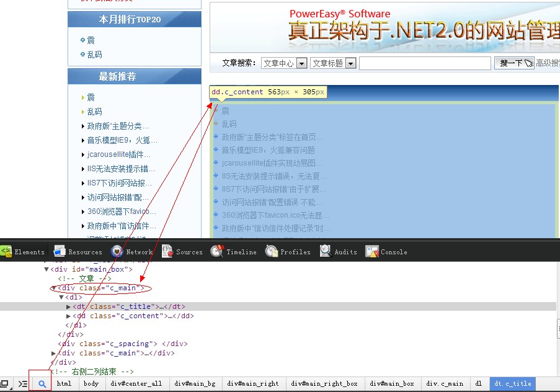560x392 pixels.
Task: Open the Audits panel
Action: click(339, 252)
